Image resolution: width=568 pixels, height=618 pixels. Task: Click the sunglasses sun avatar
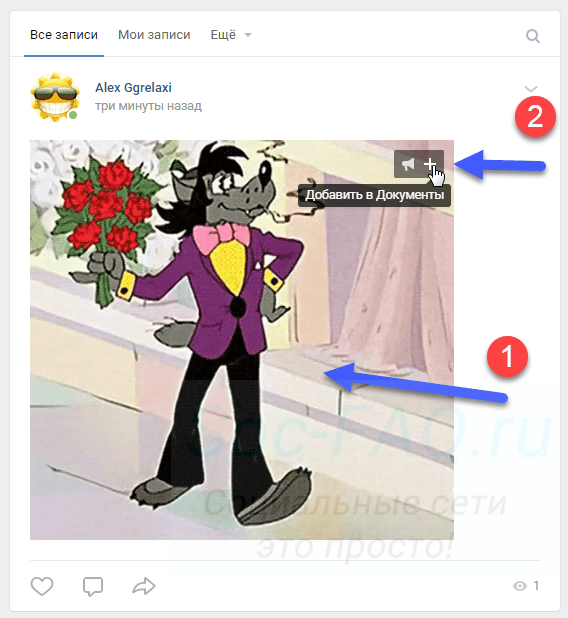click(x=54, y=97)
